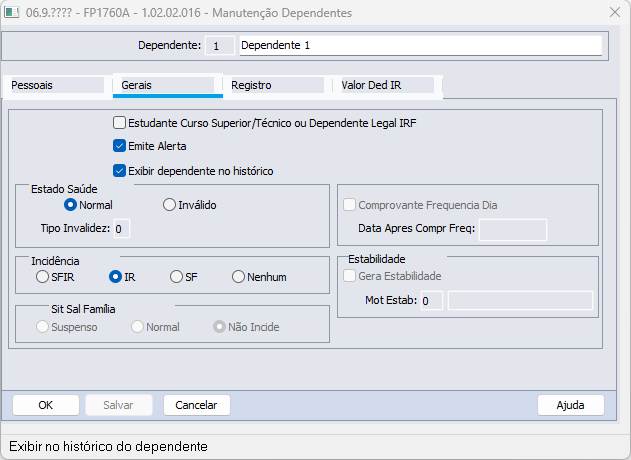This screenshot has width=631, height=460.
Task: Click the 'Mot Estab:' label
Action: click(391, 300)
